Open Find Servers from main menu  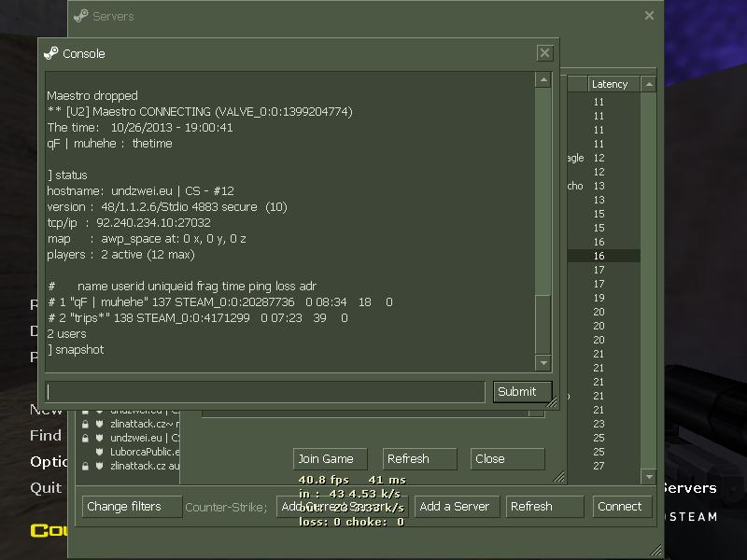[x=46, y=435]
